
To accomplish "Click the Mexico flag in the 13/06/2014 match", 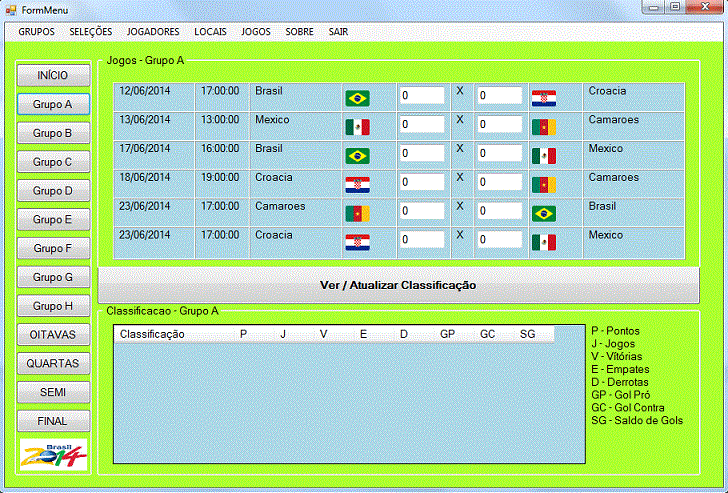I will 357,127.
